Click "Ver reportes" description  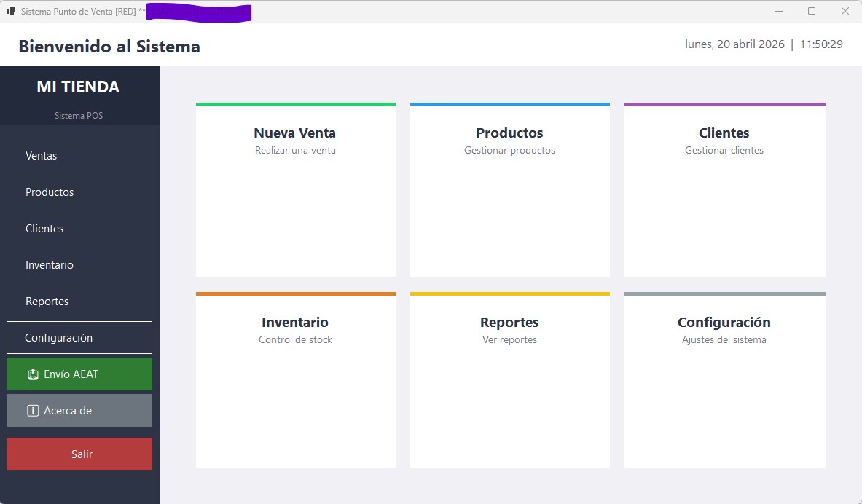[509, 339]
